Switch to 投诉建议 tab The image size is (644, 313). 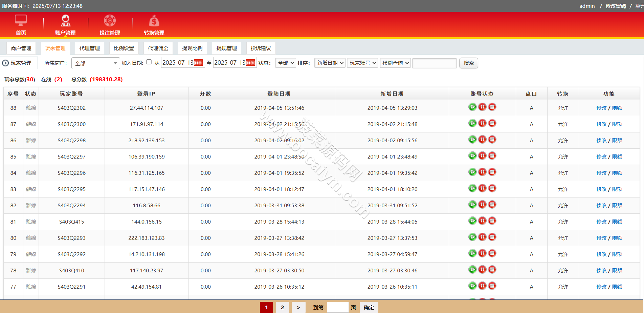coord(261,48)
